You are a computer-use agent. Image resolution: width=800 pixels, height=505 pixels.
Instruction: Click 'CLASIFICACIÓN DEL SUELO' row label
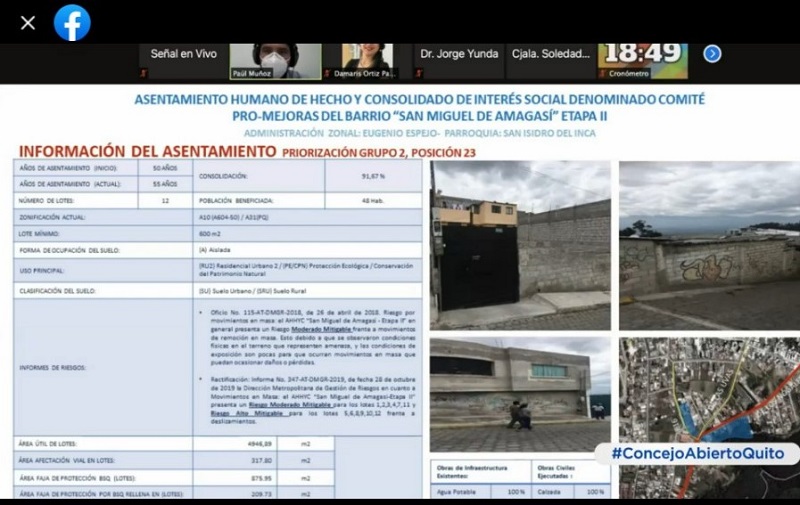57,291
